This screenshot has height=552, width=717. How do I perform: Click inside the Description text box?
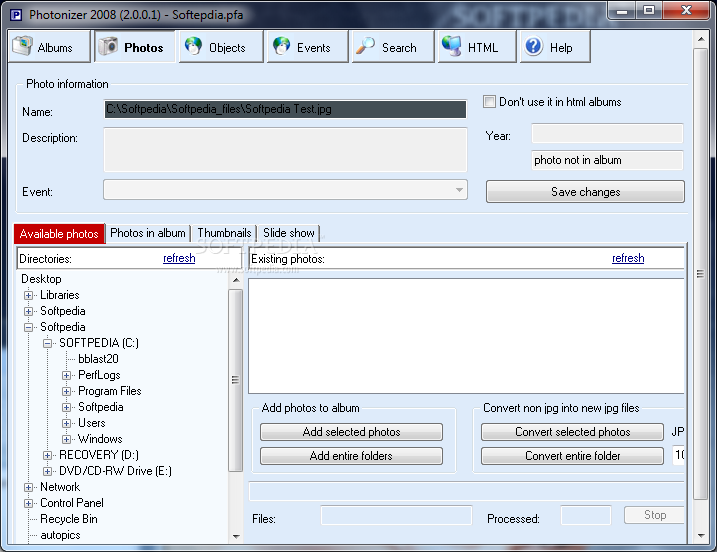tap(285, 150)
